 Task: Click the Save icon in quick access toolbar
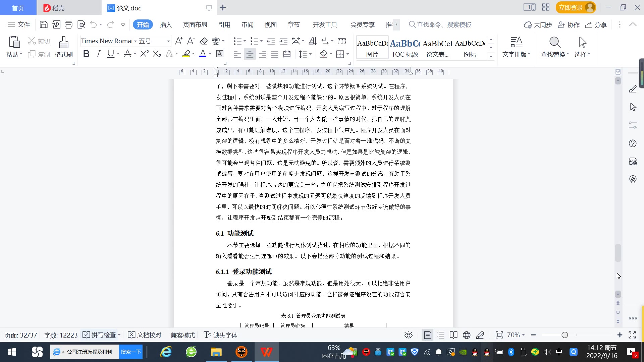point(44,24)
